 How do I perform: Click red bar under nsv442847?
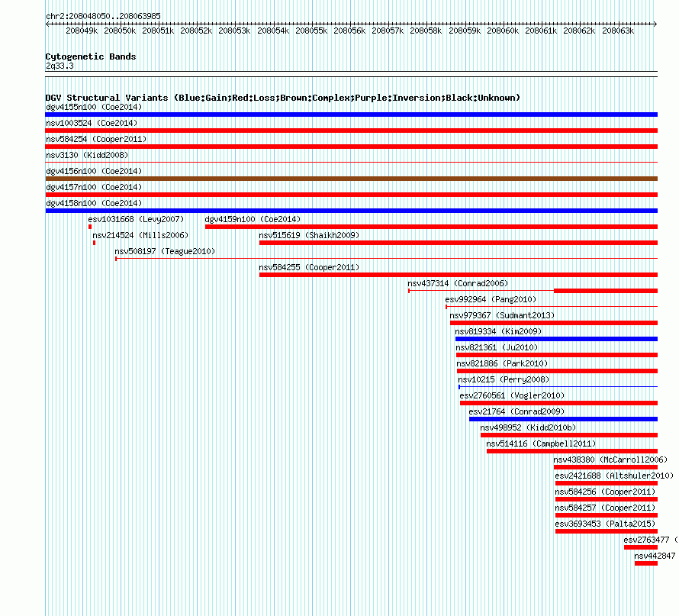pos(646,563)
